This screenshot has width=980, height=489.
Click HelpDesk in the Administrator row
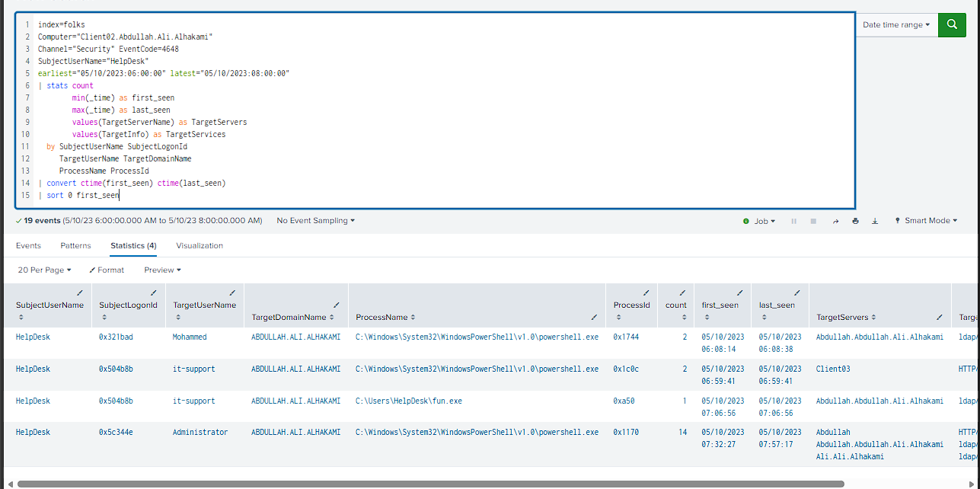(33, 433)
